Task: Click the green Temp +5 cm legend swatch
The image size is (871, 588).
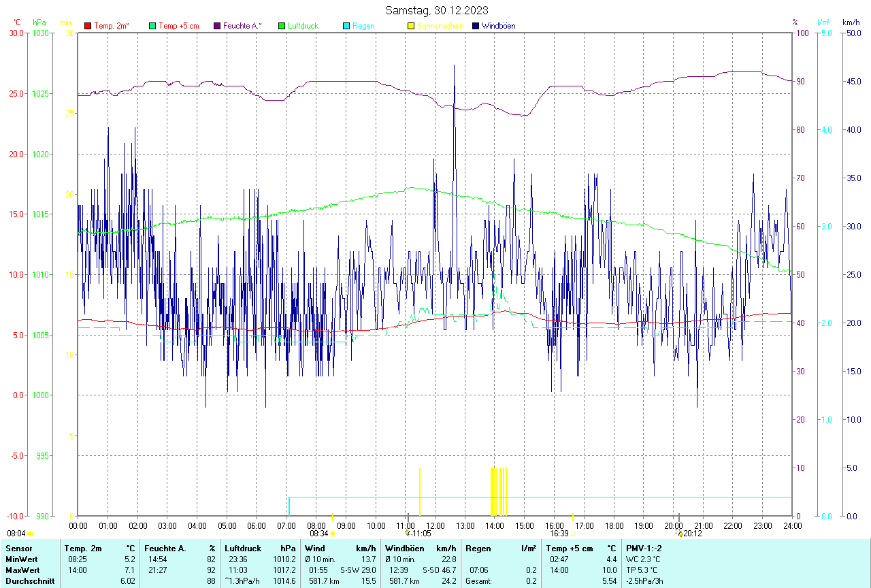Action: coord(152,26)
